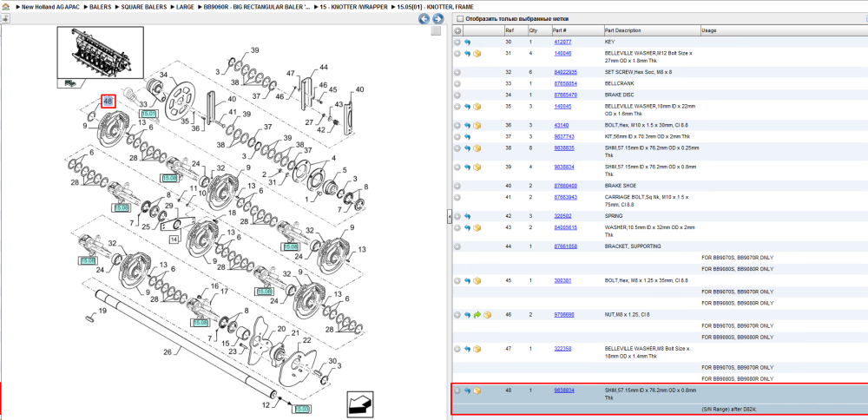Image resolution: width=868 pixels, height=420 pixels.
Task: Open part number 412077 link
Action: pos(563,42)
